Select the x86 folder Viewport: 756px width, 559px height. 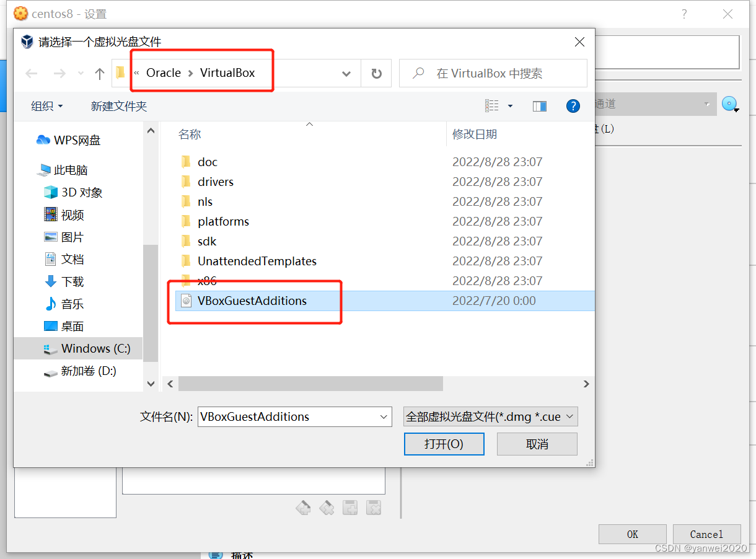point(207,281)
